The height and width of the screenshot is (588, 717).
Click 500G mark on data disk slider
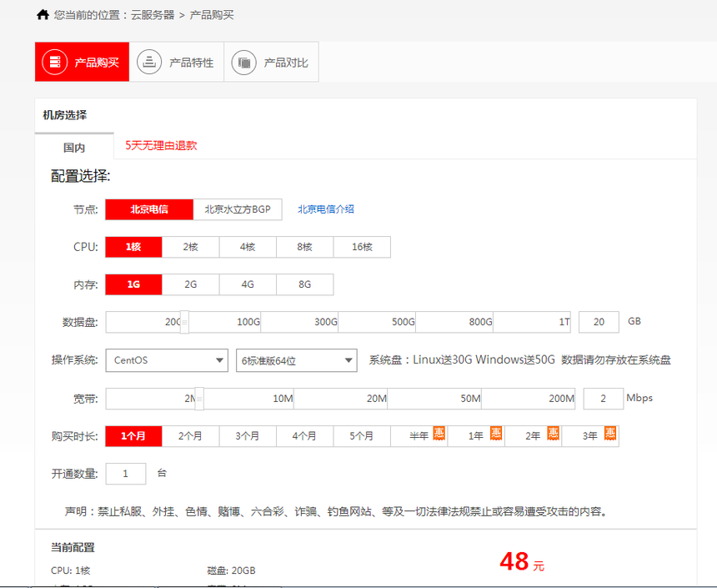[403, 322]
